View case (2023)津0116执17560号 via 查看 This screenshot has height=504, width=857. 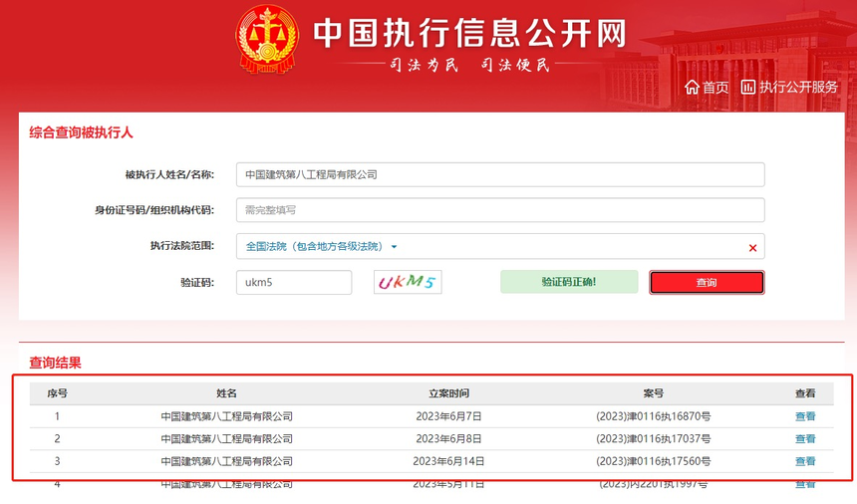[x=805, y=461]
